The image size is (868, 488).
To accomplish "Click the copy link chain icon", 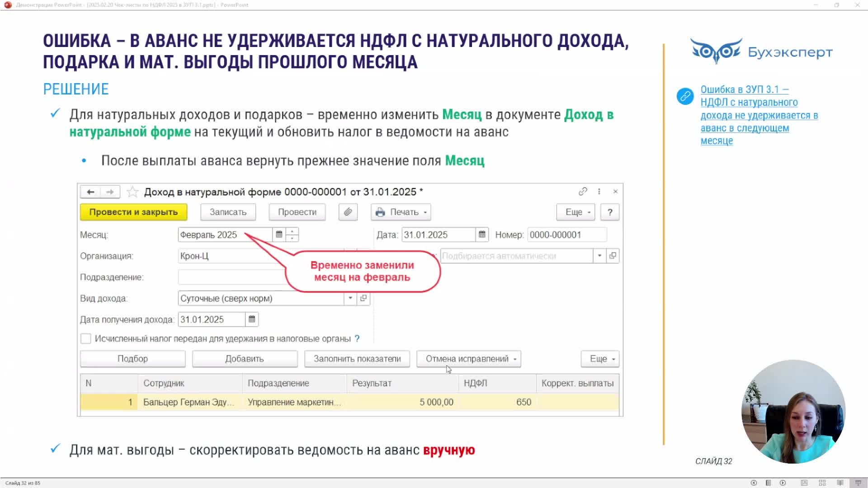I will (583, 192).
